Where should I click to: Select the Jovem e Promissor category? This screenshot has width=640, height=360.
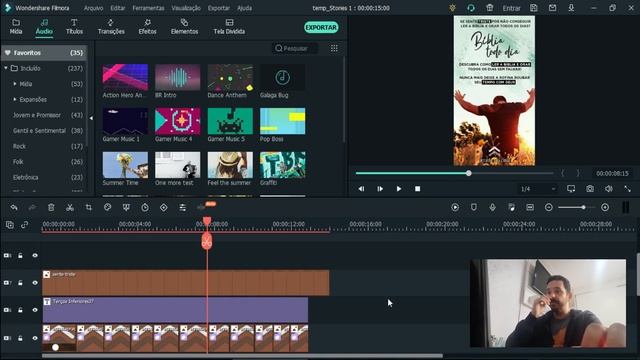pyautogui.click(x=44, y=115)
